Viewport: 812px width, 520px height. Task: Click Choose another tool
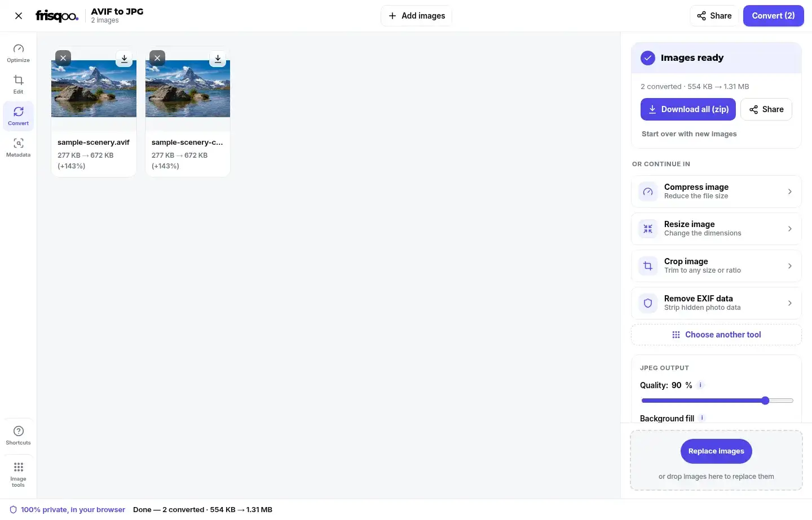click(x=716, y=335)
